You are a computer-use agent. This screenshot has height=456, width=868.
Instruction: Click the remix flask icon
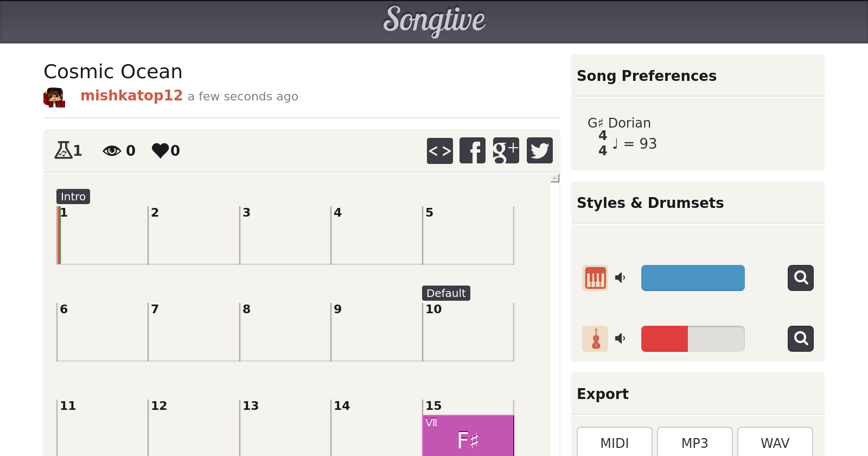pyautogui.click(x=63, y=150)
